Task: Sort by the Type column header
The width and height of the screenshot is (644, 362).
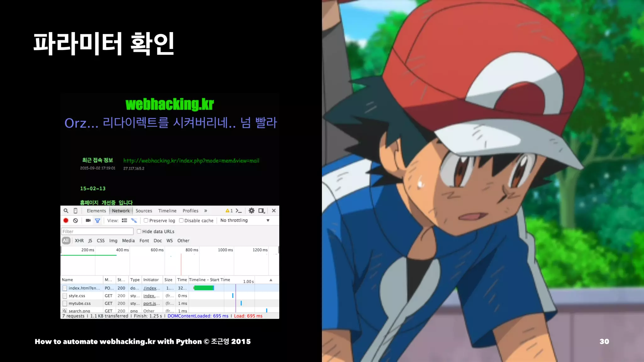Action: (x=135, y=280)
